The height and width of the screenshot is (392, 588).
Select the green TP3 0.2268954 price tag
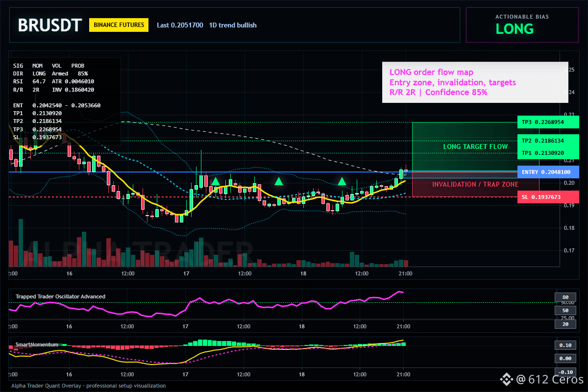548,122
